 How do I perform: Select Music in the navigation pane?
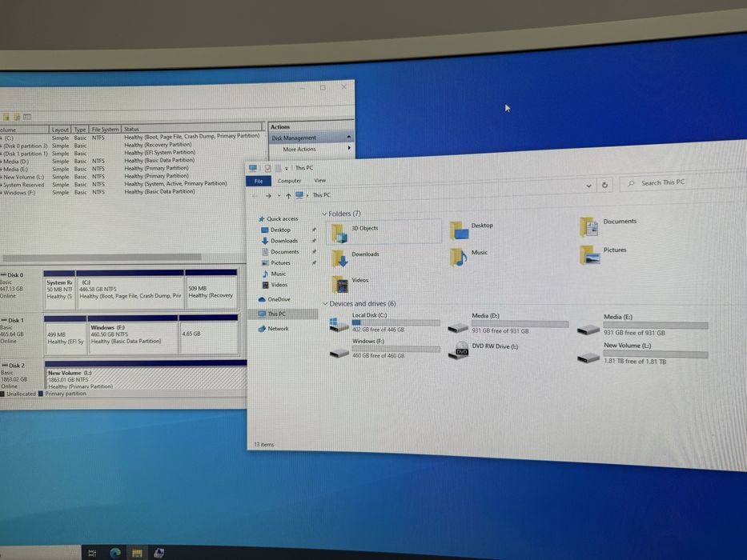point(274,274)
